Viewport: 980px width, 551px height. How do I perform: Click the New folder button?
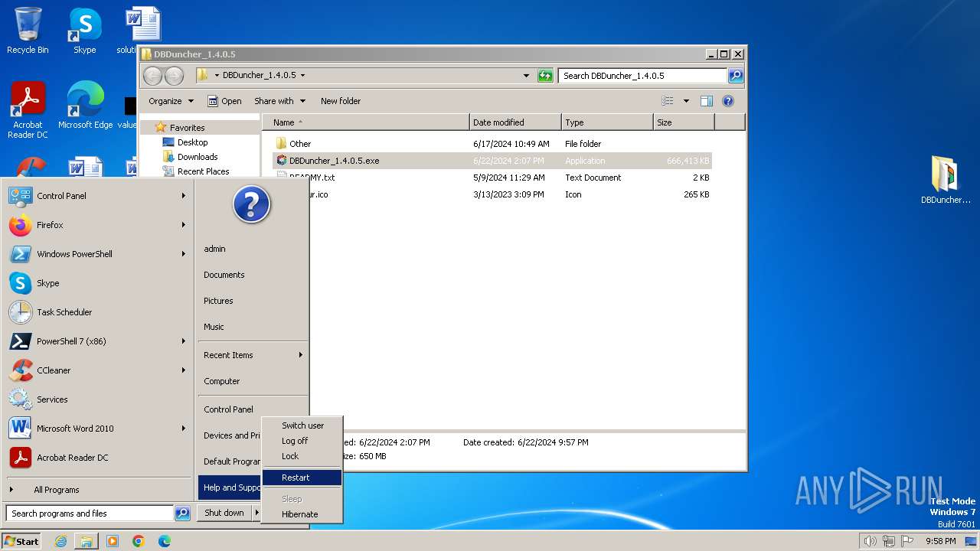(341, 101)
